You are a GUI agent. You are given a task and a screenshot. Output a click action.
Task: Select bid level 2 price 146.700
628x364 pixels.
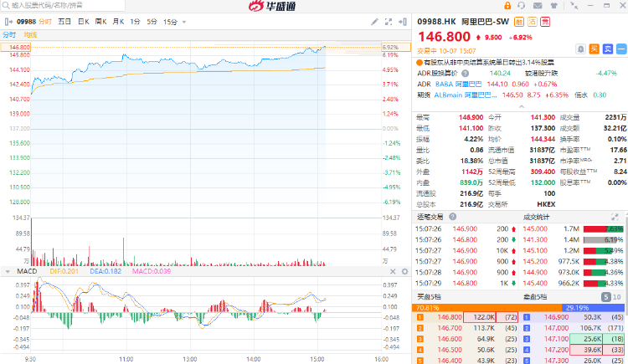(450, 328)
